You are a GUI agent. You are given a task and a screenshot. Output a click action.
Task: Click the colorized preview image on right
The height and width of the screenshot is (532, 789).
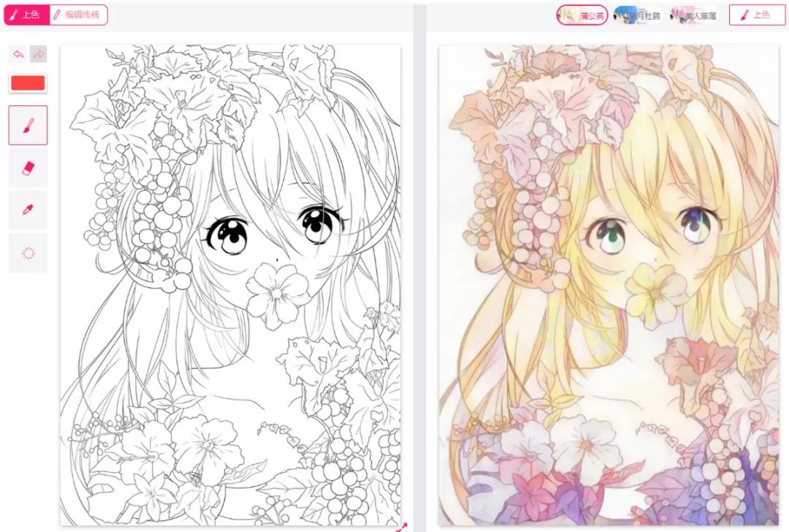609,284
